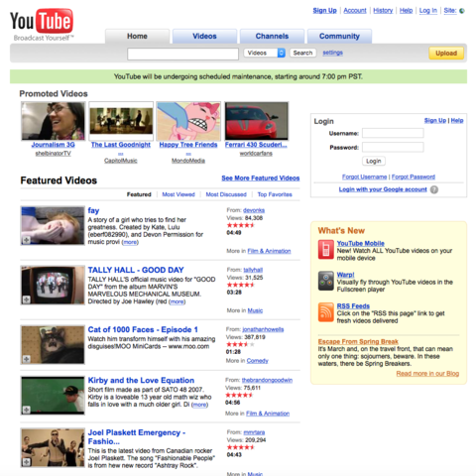Add 'fay' video to QuickList plus icon
The image size is (476, 476).
click(x=27, y=240)
